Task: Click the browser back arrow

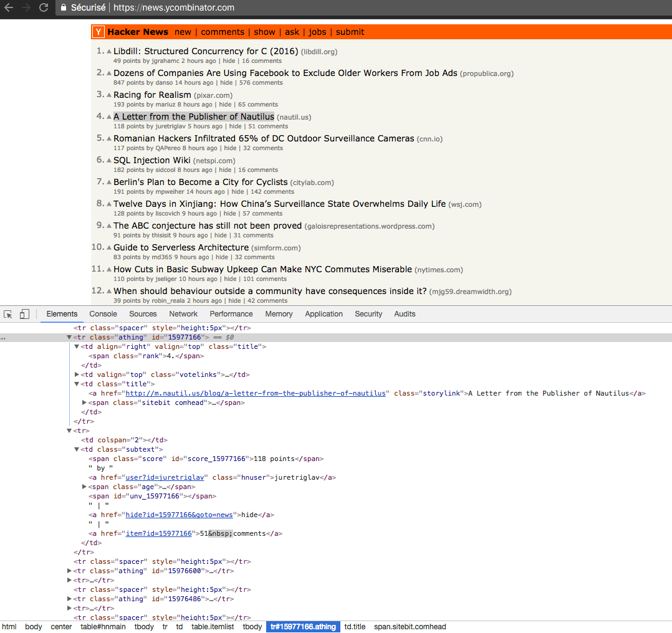Action: click(x=9, y=7)
